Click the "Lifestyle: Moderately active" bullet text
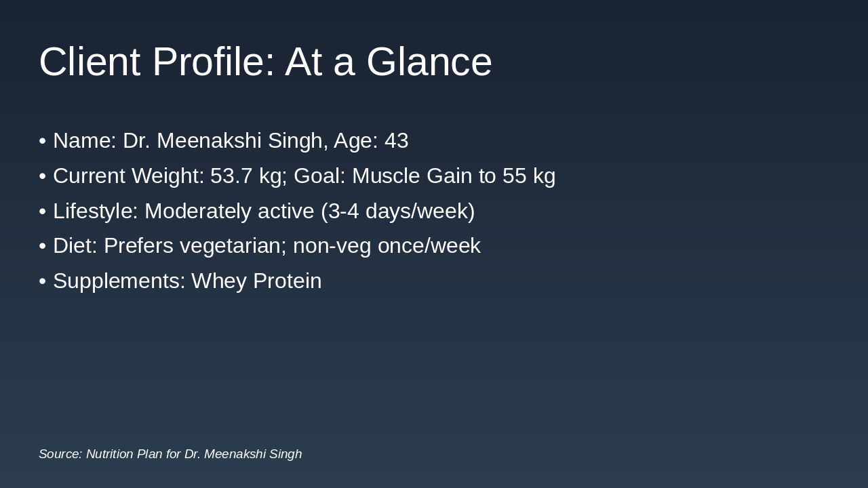This screenshot has height=488, width=868. [183, 211]
